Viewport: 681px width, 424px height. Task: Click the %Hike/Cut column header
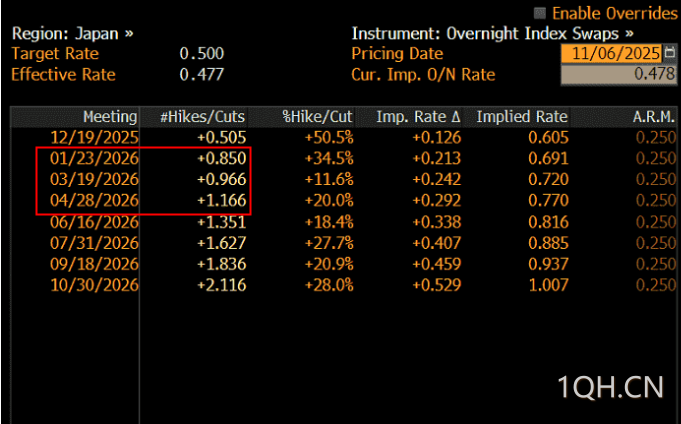[313, 117]
